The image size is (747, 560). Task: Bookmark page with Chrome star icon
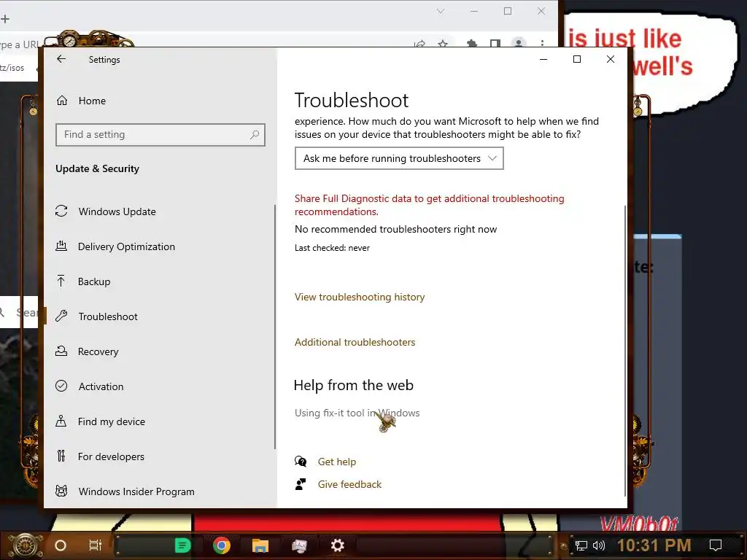[443, 44]
